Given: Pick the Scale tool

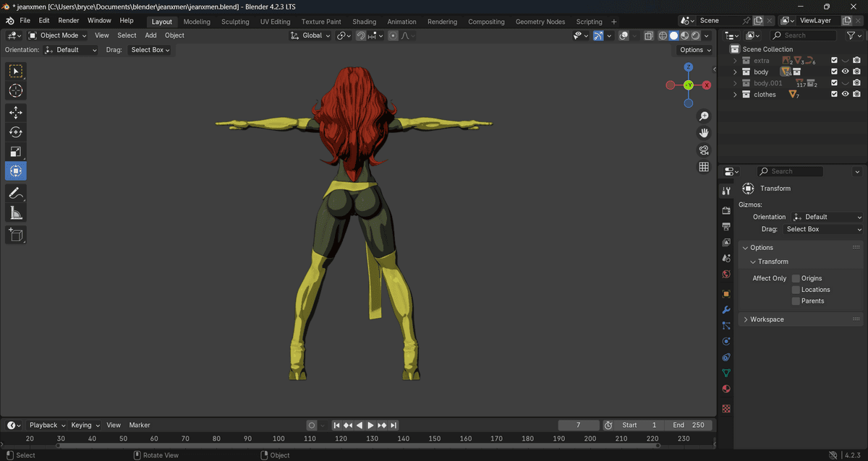Looking at the screenshot, I should pyautogui.click(x=15, y=152).
